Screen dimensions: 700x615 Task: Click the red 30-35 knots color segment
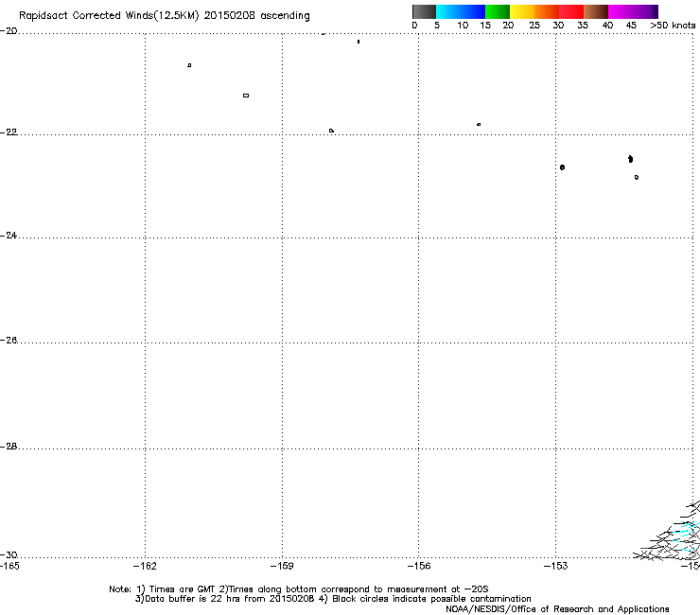pyautogui.click(x=571, y=11)
